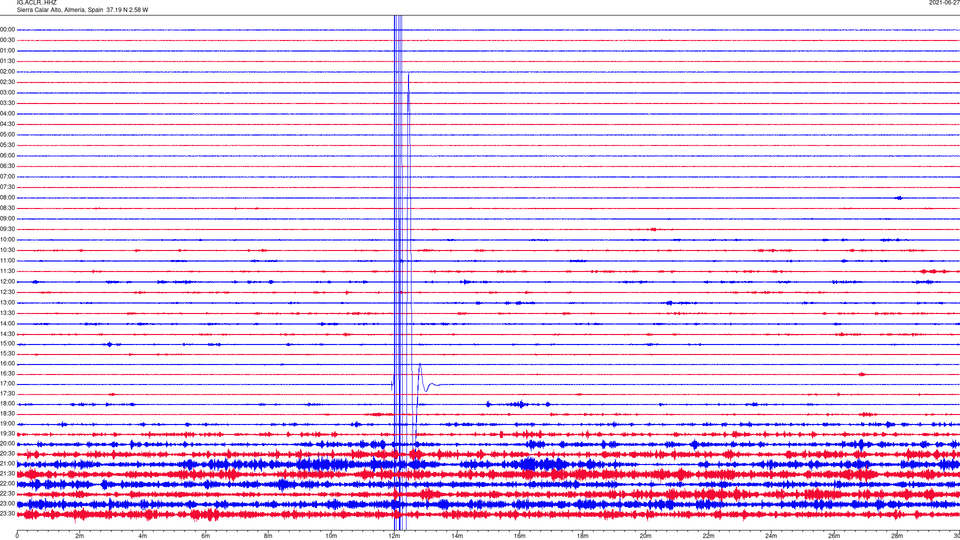
Task: Select the 21:30 row label
Action: point(7,473)
